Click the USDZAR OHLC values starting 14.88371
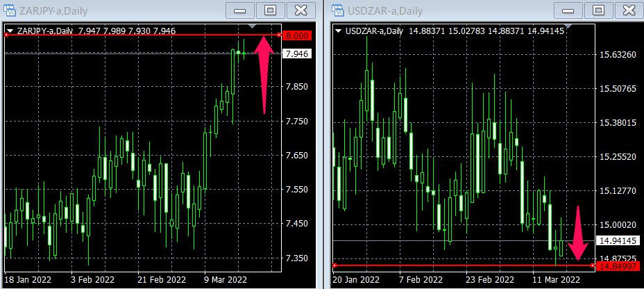The height and width of the screenshot is (289, 644). point(486,31)
